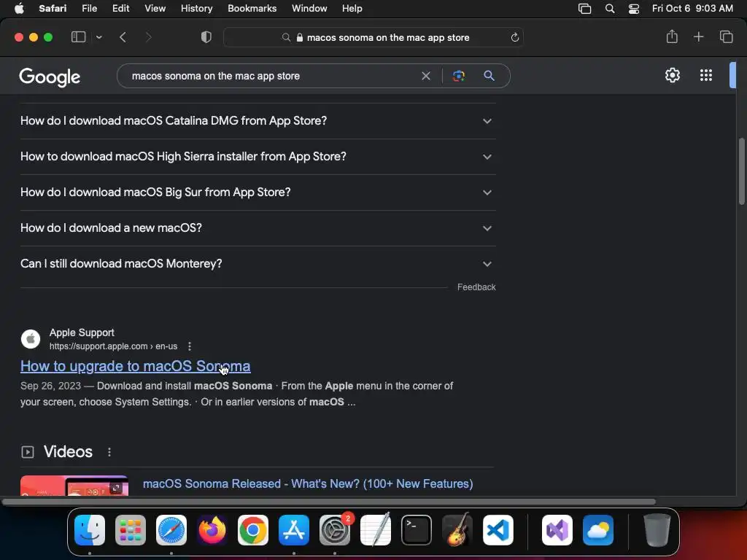Open TextEdit from the Dock
747x560 pixels.
[x=376, y=530]
